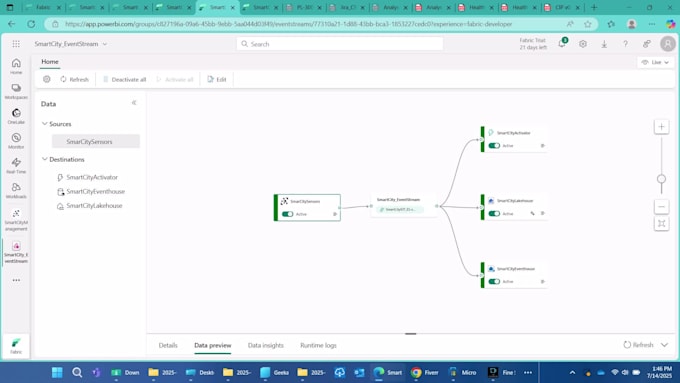Screen dimensions: 680x383
Task: Open the Windows Start menu
Action: (x=57, y=372)
